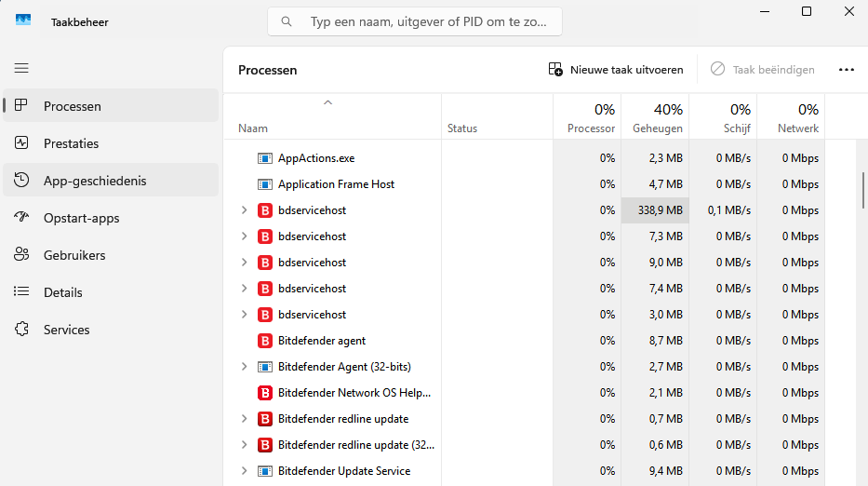Click the Bitdefender Update Service icon
This screenshot has width=868, height=486.
click(265, 471)
